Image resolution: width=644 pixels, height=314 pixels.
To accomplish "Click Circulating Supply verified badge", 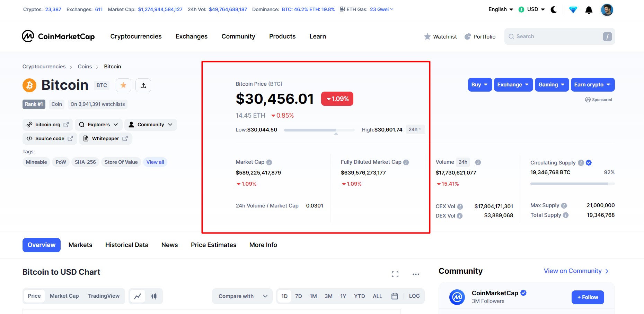I will click(589, 163).
